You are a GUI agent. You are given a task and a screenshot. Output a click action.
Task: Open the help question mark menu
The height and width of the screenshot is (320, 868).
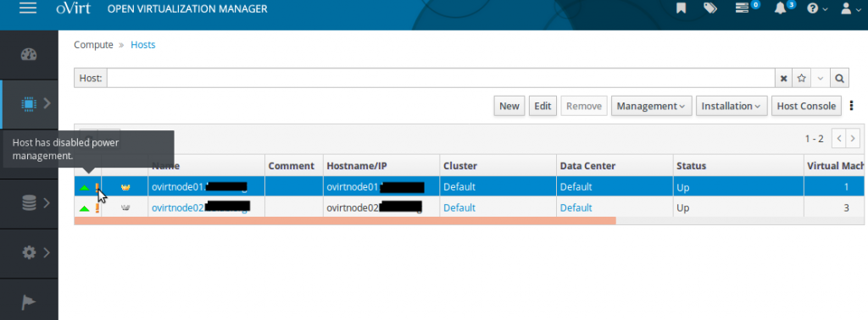point(817,8)
